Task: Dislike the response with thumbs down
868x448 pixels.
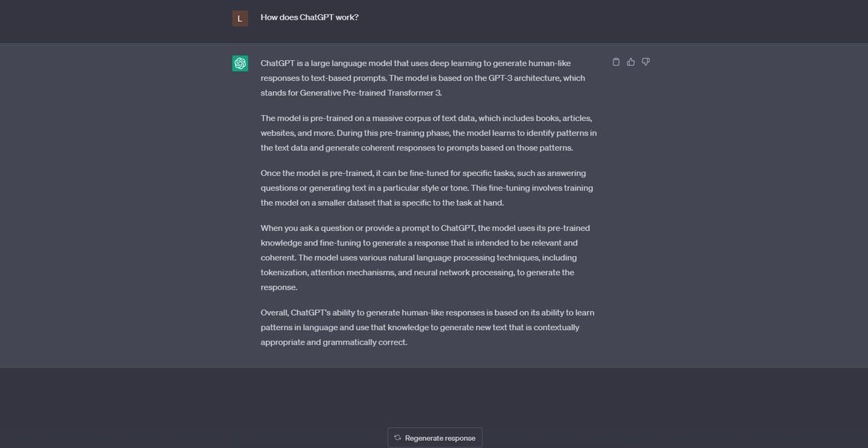Action: pos(646,62)
